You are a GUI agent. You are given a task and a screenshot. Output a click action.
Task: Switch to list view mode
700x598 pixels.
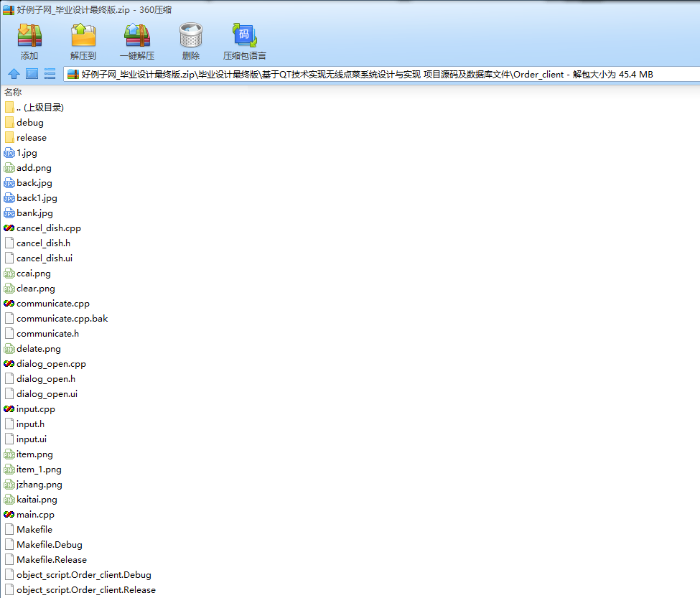50,74
